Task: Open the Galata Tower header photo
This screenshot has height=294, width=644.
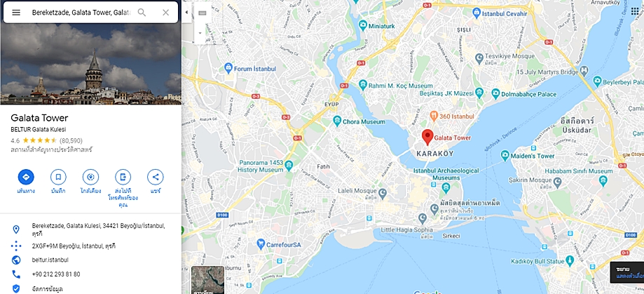Action: 91,64
